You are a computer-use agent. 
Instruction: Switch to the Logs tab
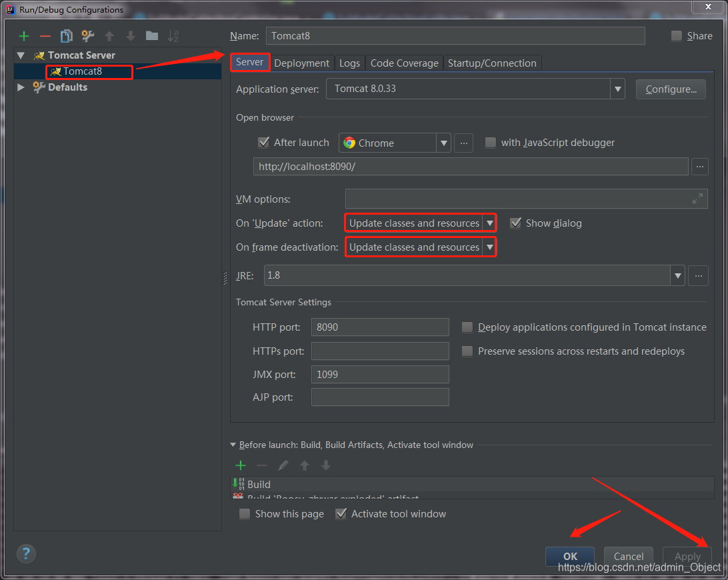[349, 63]
